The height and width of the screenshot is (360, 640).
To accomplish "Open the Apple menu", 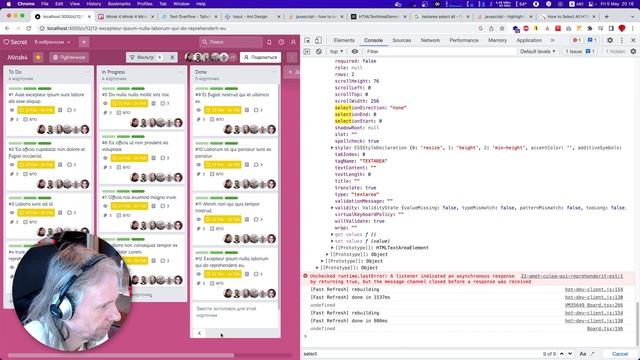I will [x=8, y=4].
